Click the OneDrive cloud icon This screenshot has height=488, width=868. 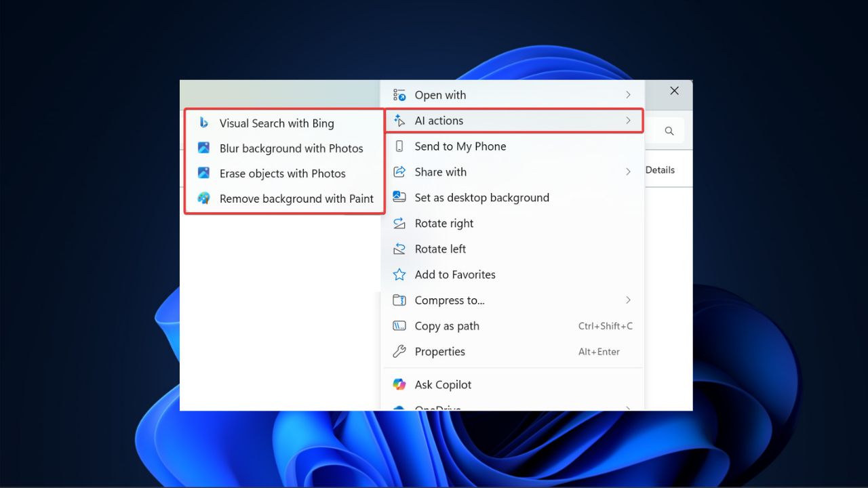pos(399,409)
